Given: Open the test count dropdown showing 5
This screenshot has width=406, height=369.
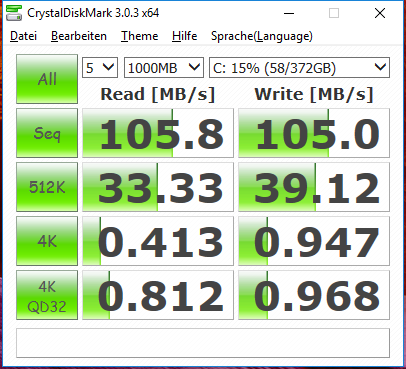Looking at the screenshot, I should 100,68.
